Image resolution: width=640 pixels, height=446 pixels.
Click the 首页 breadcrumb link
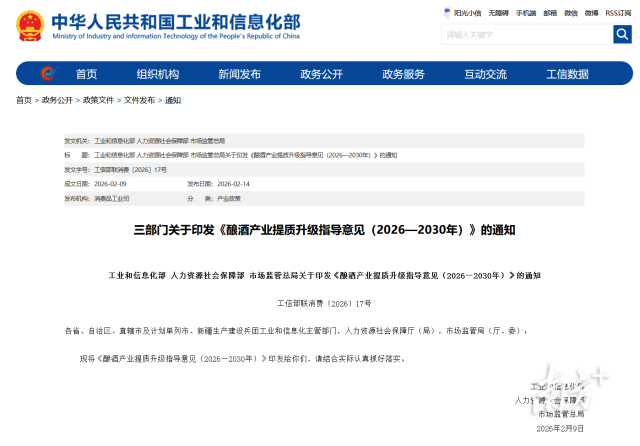tap(24, 100)
